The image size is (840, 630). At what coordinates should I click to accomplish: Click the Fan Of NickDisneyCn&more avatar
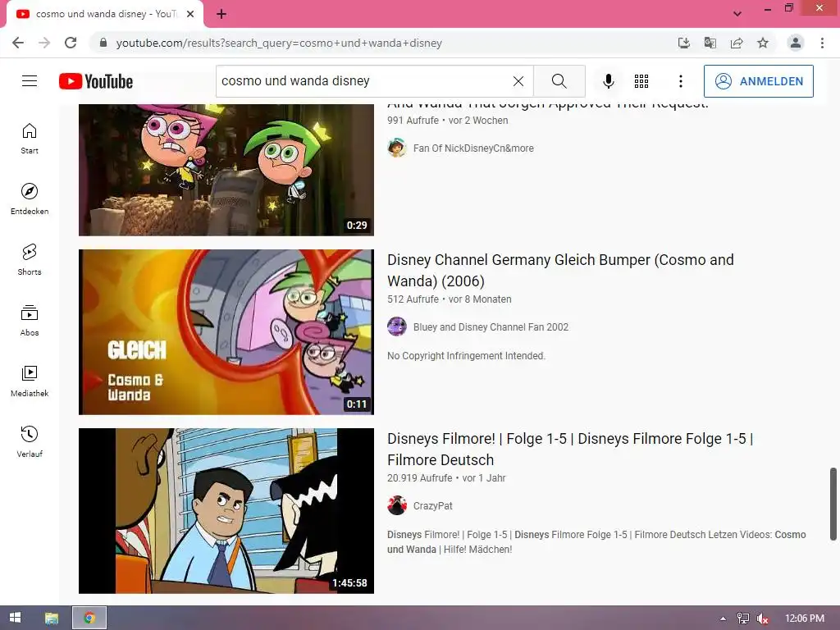[x=397, y=148]
